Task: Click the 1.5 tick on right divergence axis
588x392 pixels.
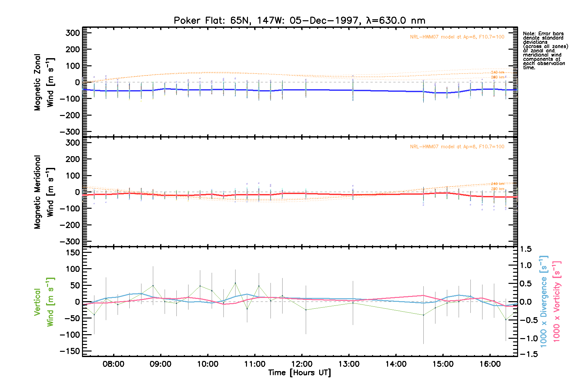Action: 526,249
